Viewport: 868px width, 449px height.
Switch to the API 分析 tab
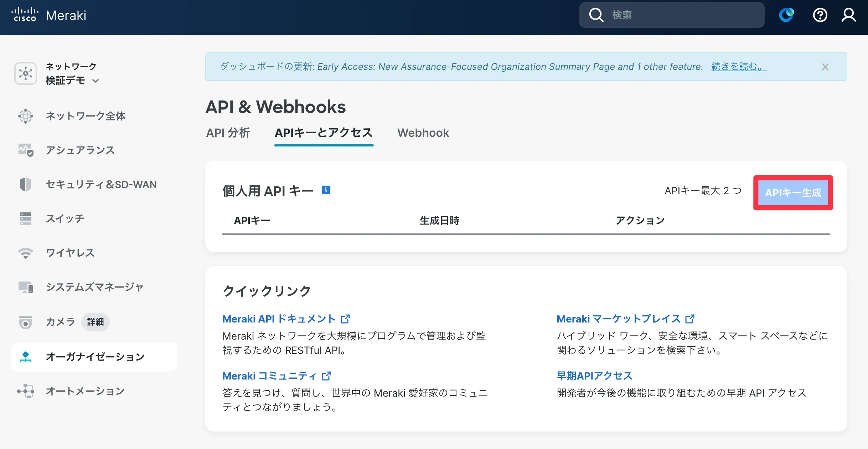(228, 133)
